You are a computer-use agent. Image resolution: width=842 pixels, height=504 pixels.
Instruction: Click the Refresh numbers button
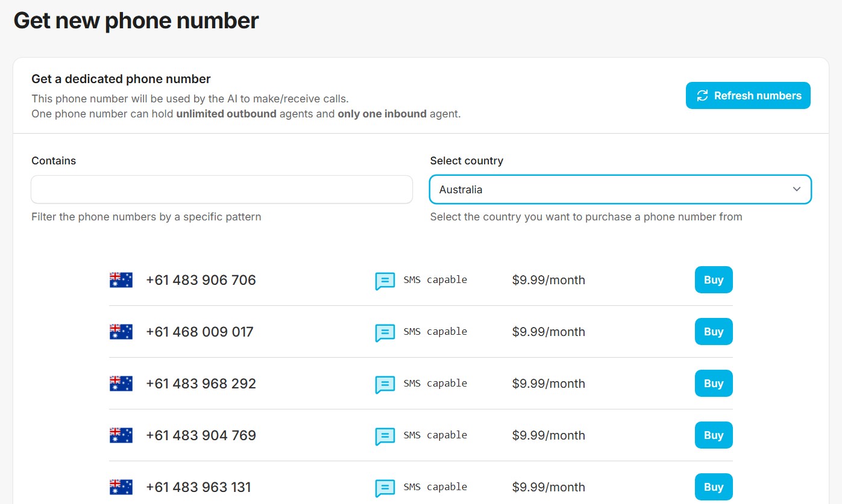pos(748,96)
